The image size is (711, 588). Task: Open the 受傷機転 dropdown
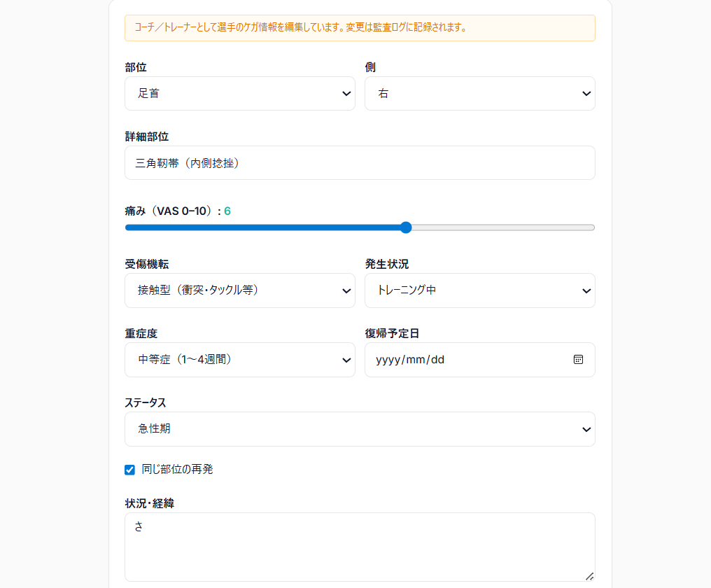pos(240,290)
